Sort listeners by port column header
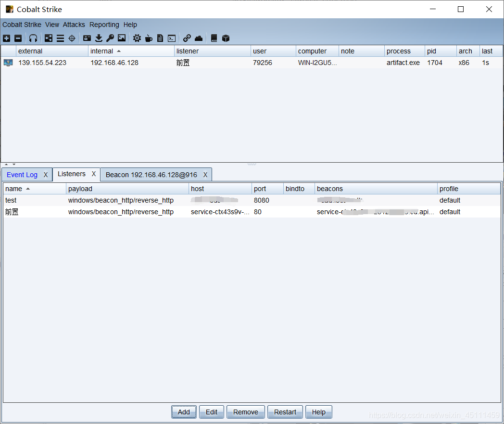The image size is (504, 424). click(267, 189)
